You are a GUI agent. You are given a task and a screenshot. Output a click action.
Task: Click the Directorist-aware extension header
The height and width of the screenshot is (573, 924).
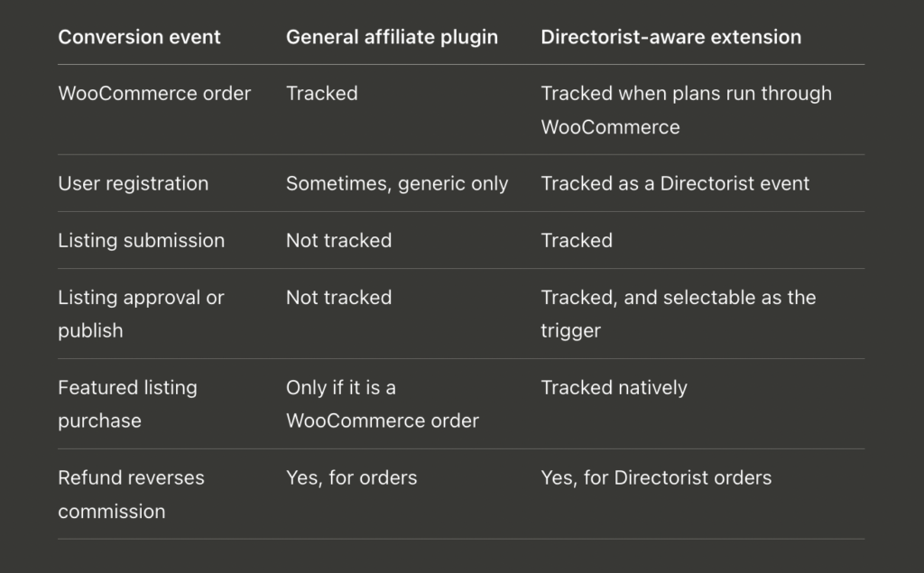pyautogui.click(x=671, y=37)
